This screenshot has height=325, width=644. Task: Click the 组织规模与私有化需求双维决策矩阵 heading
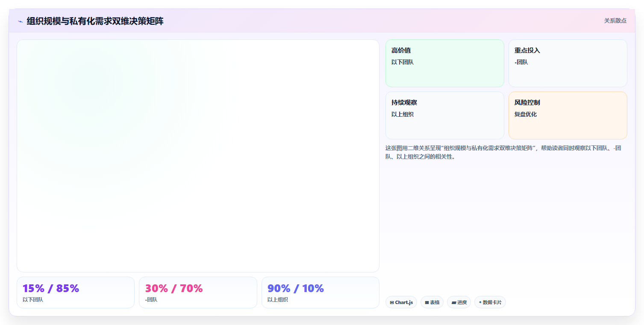pyautogui.click(x=95, y=21)
